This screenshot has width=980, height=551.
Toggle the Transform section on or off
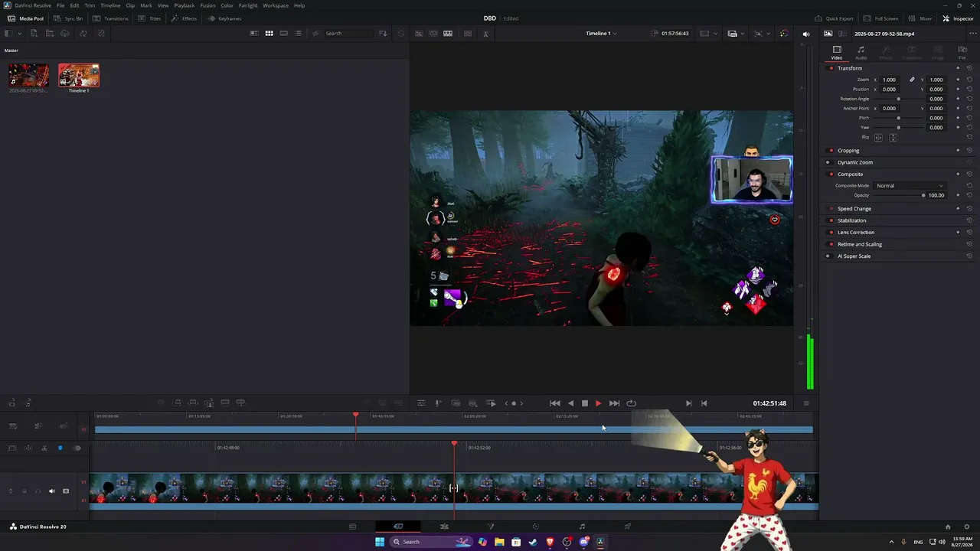(x=831, y=68)
